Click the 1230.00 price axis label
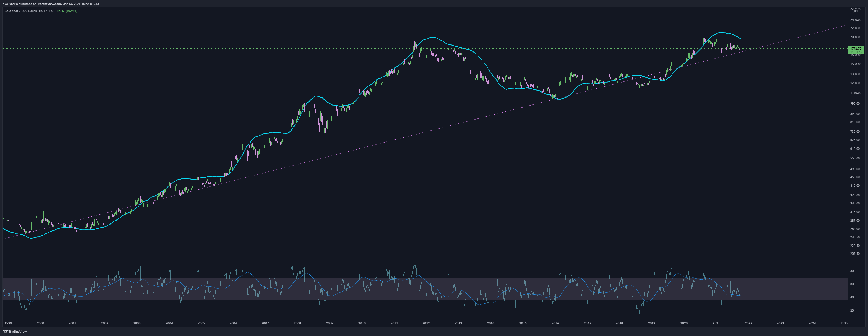Screen dimensions: 868x336 [856, 83]
